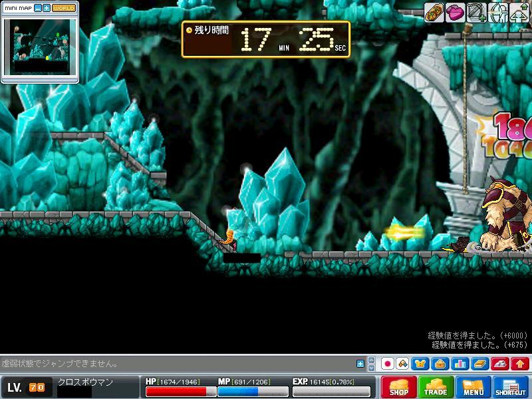Open the skill book icon

pos(480,364)
